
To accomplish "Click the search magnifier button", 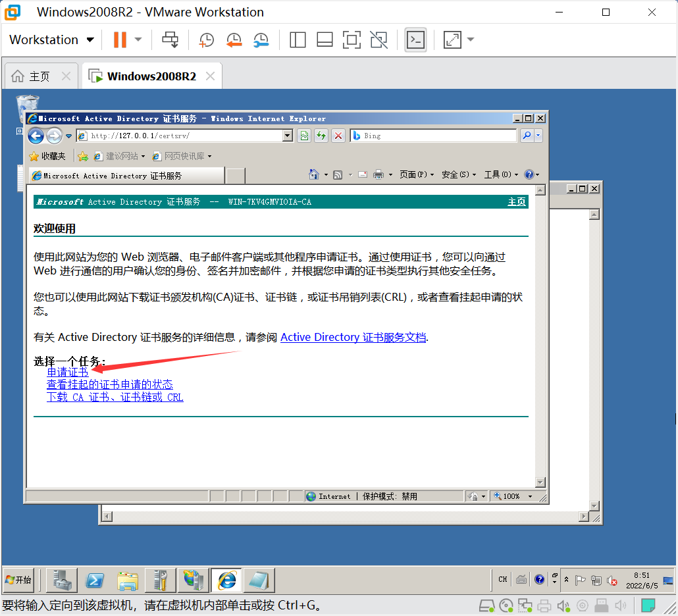I will (x=527, y=136).
